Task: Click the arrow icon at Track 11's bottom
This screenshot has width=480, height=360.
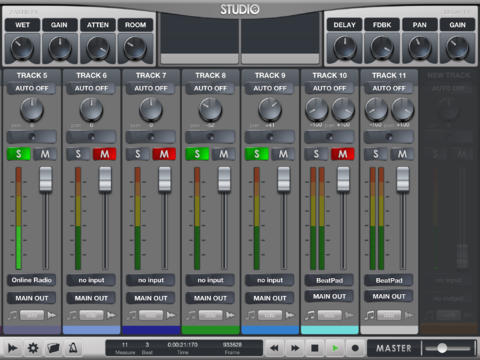Action: pos(409,315)
